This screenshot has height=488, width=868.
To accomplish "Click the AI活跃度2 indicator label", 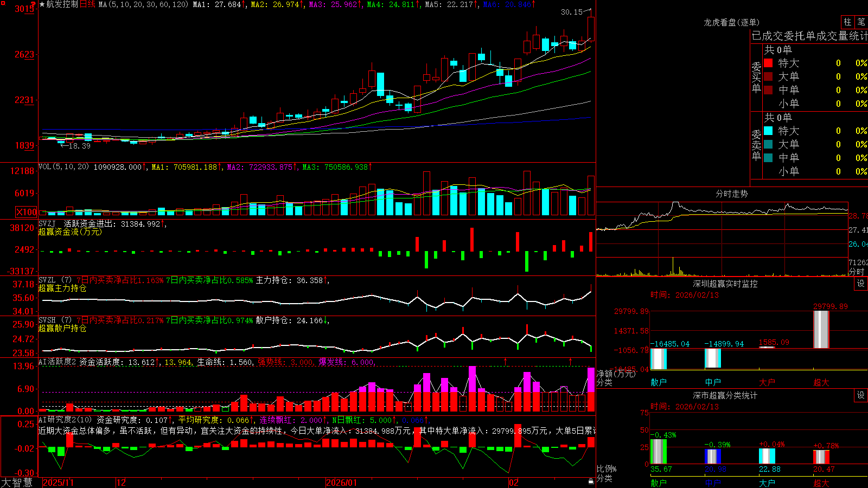I will tap(57, 362).
